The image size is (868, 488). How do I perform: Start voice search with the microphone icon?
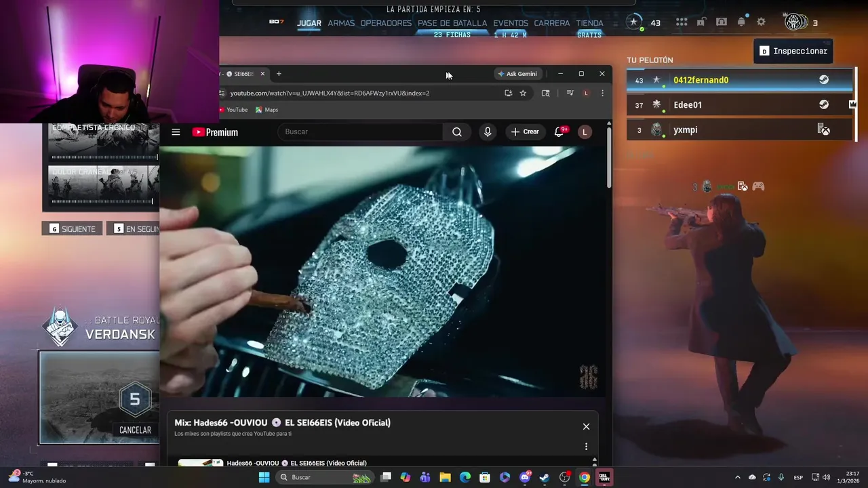488,132
